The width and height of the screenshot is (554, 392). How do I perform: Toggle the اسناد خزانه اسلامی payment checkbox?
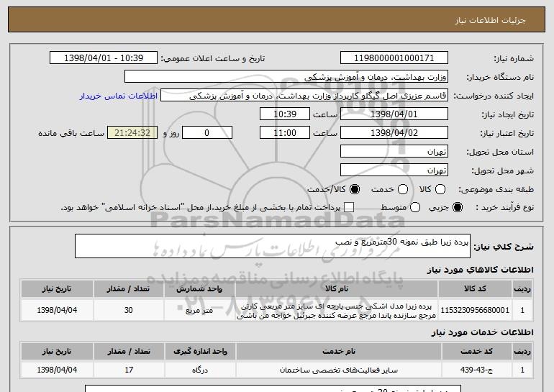click(x=349, y=207)
